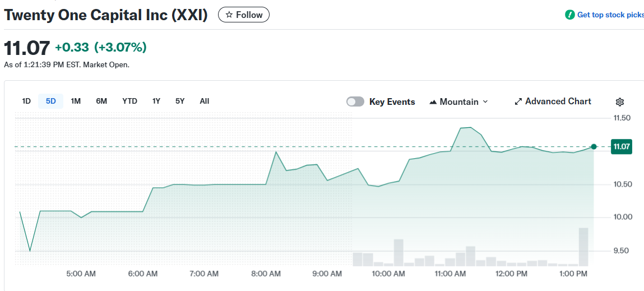Click the Mountain chart type icon

(x=433, y=102)
